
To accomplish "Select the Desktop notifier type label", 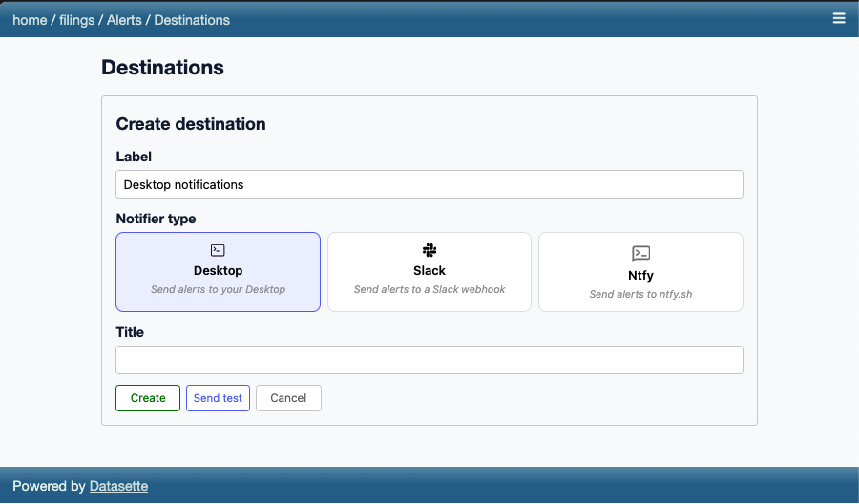I will click(218, 271).
